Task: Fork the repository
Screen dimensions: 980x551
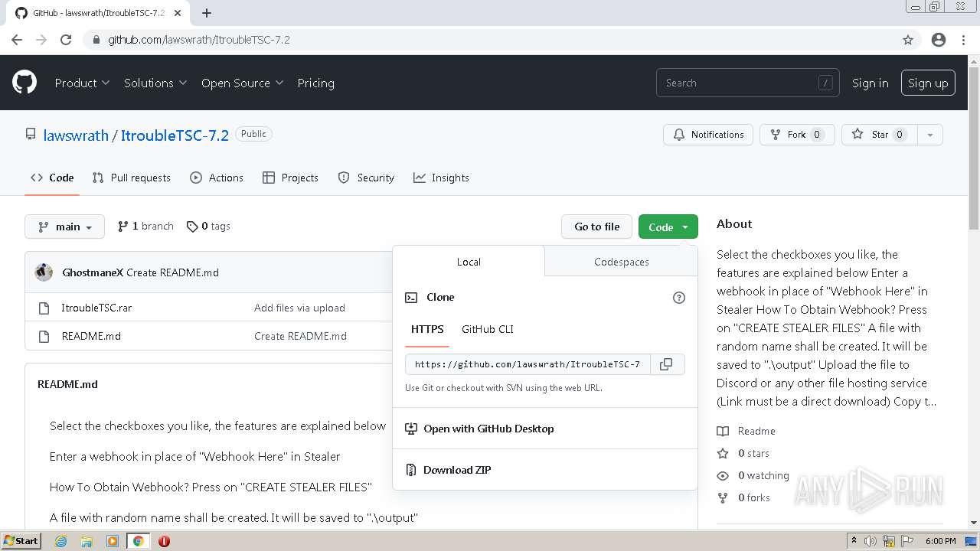Action: coord(797,135)
